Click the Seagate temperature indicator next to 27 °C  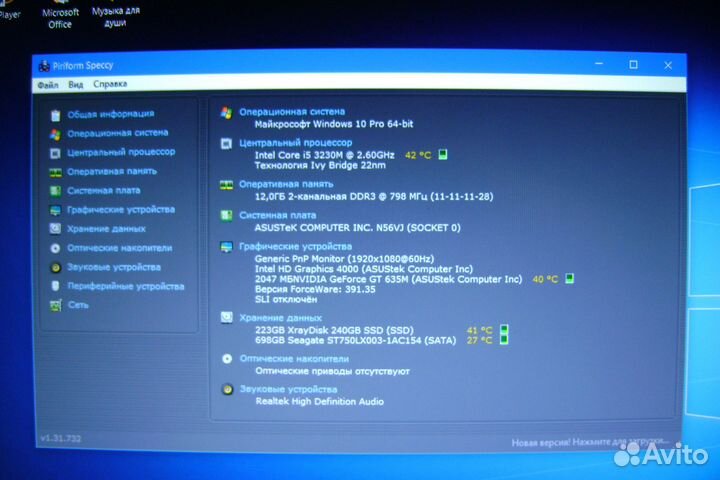pyautogui.click(x=504, y=340)
